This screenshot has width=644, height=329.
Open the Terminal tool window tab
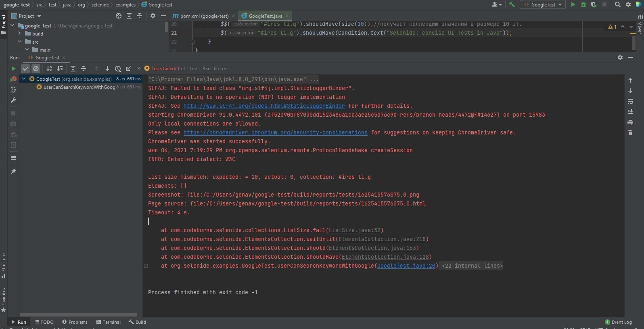109,322
